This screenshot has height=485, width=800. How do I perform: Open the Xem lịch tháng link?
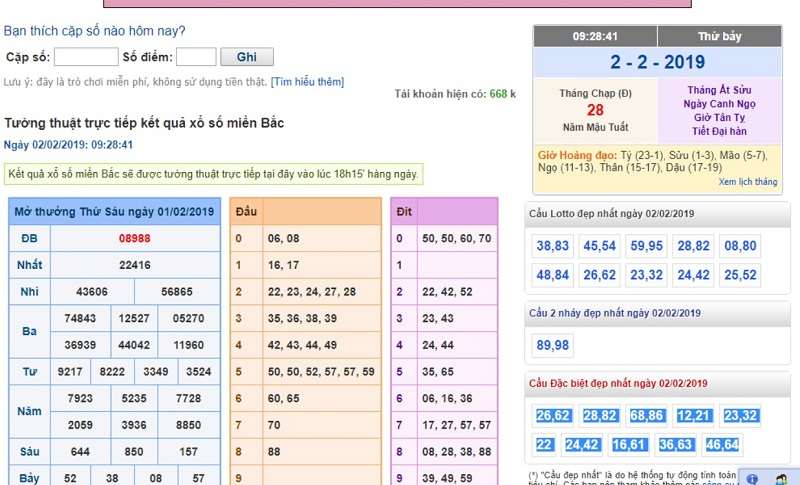pyautogui.click(x=748, y=182)
